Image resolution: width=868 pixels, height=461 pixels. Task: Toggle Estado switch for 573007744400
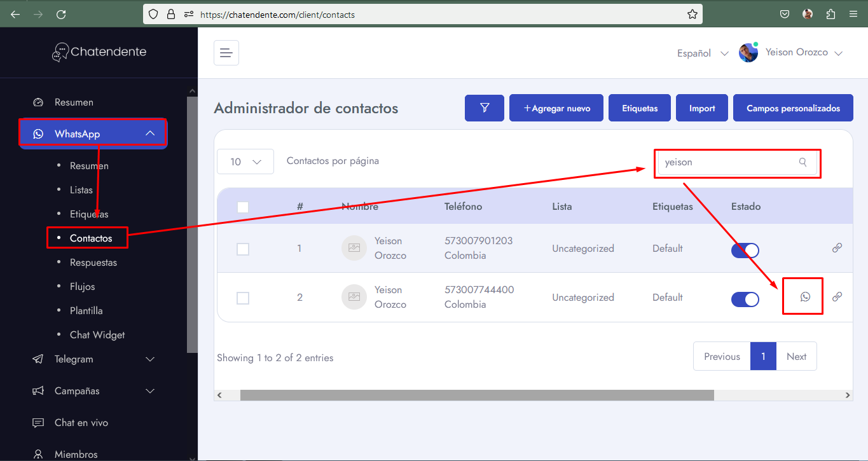(745, 299)
